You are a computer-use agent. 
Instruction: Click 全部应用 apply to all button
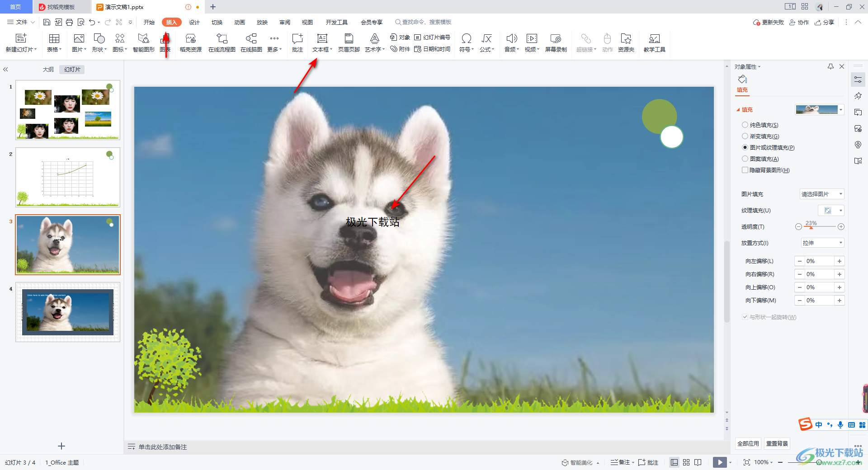[x=748, y=443]
